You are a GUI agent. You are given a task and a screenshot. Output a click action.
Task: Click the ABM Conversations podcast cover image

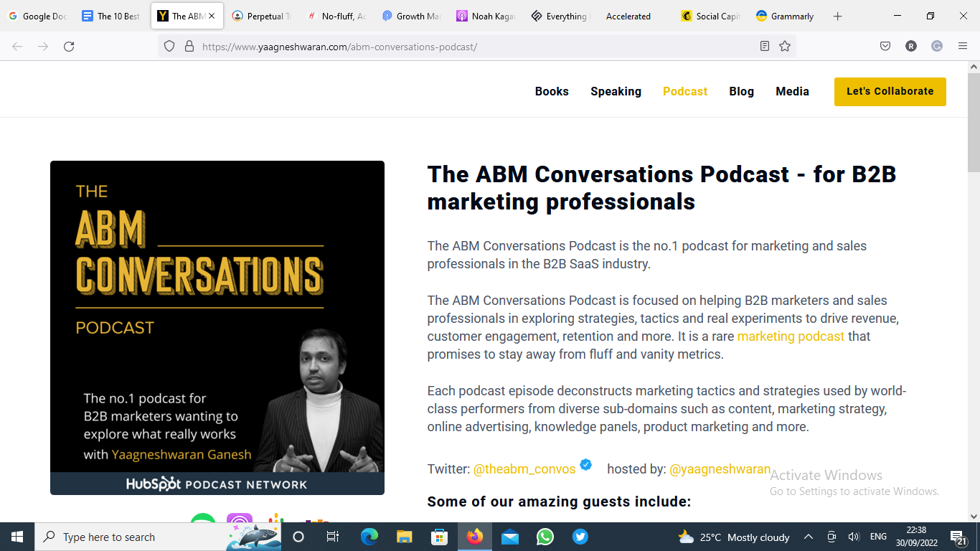click(217, 328)
